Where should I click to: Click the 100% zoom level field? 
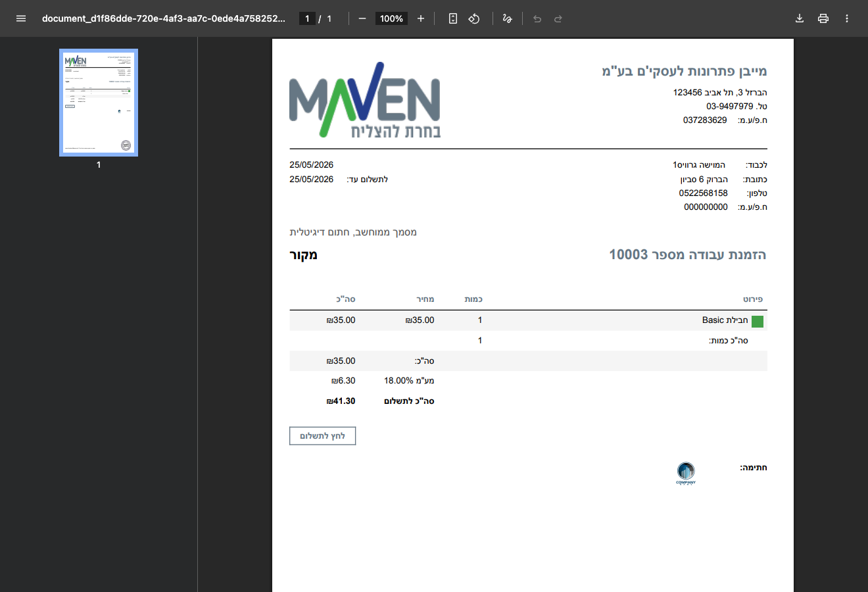tap(391, 18)
